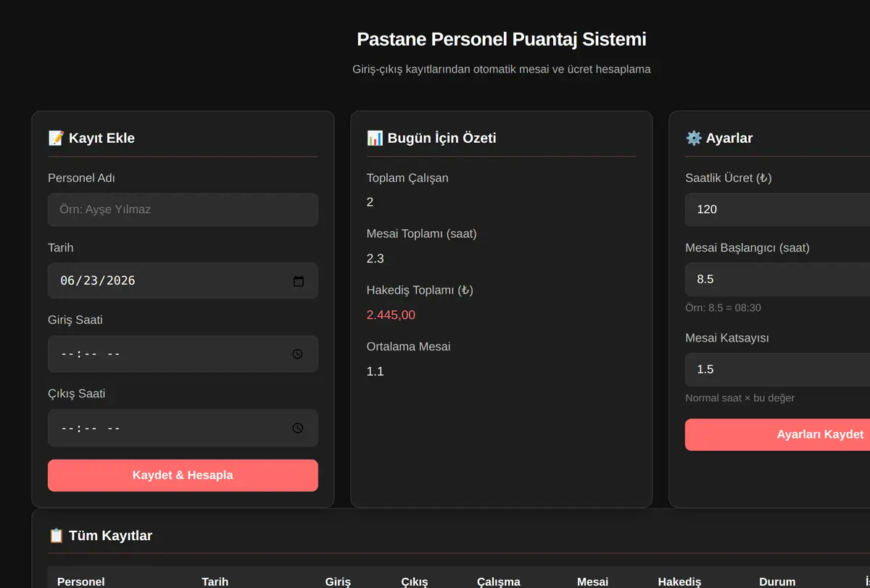Select the Ortalama Mesai value 1.1

click(x=376, y=371)
